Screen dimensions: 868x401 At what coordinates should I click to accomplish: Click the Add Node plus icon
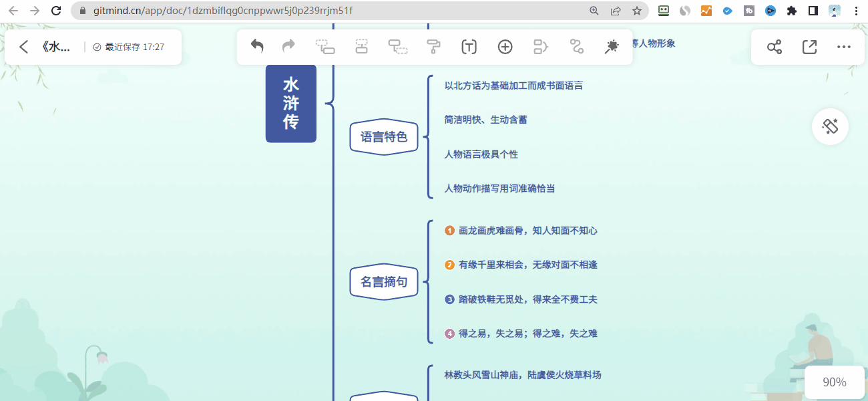coord(505,47)
